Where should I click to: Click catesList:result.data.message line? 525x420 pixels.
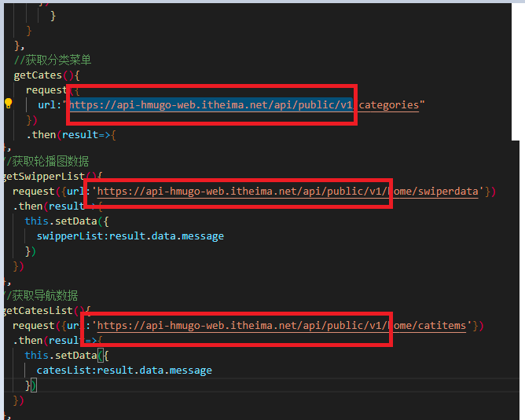point(124,371)
